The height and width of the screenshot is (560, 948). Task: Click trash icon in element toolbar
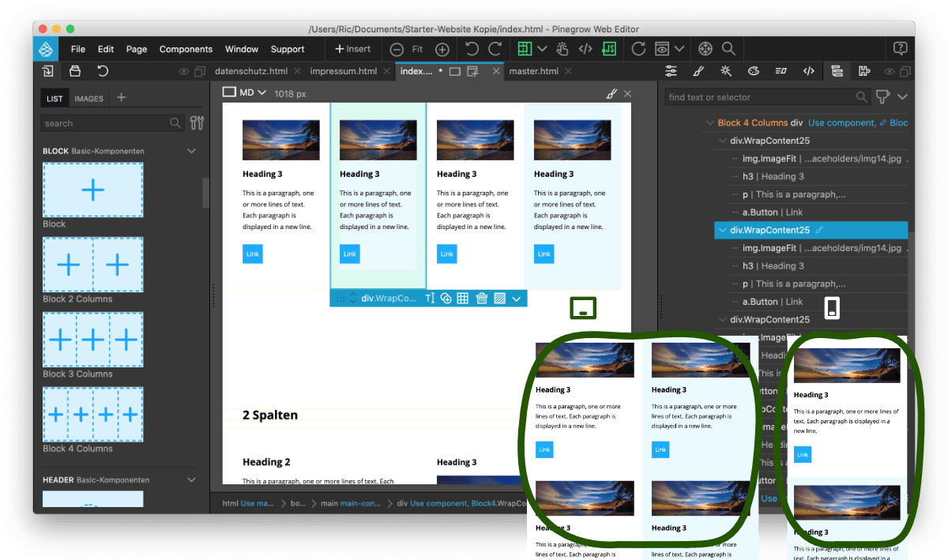coord(482,299)
